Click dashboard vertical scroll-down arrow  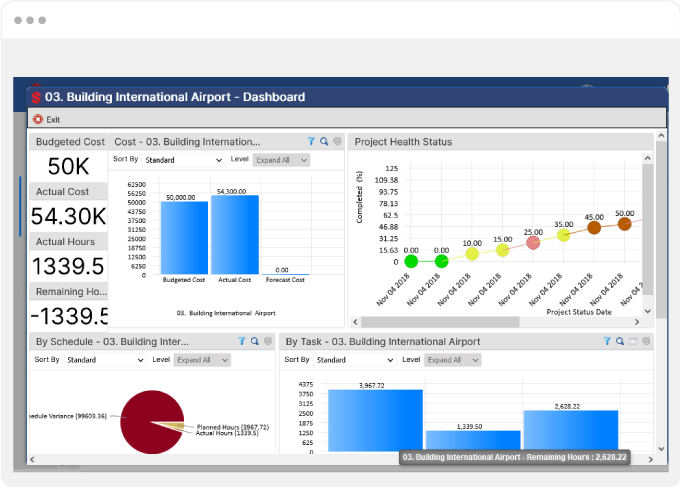661,449
